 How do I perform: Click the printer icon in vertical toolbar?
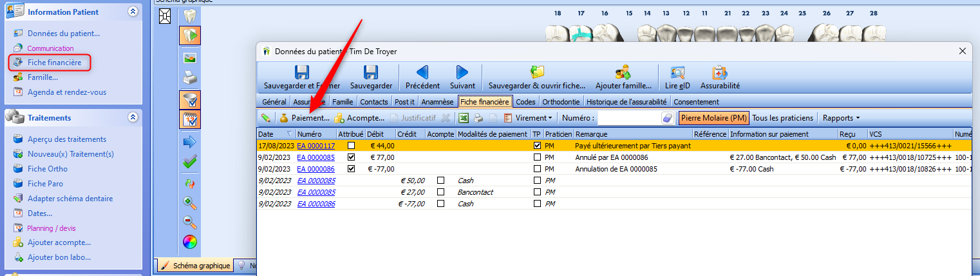tap(190, 78)
